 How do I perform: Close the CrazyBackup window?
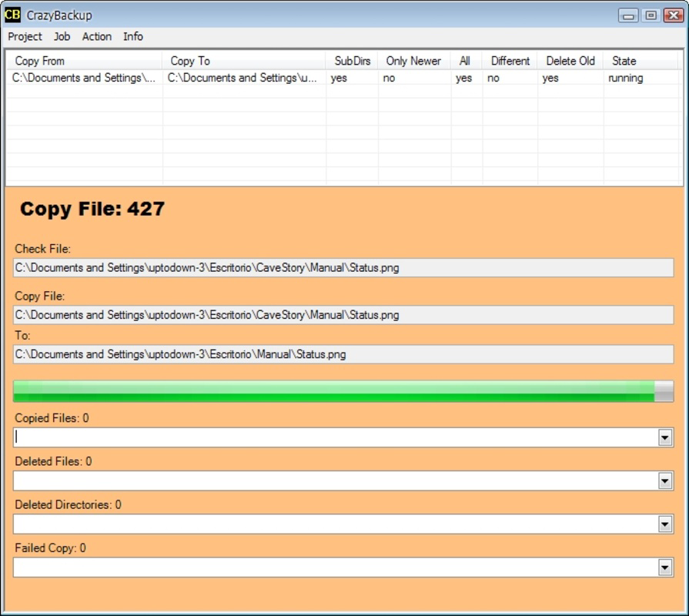click(673, 16)
